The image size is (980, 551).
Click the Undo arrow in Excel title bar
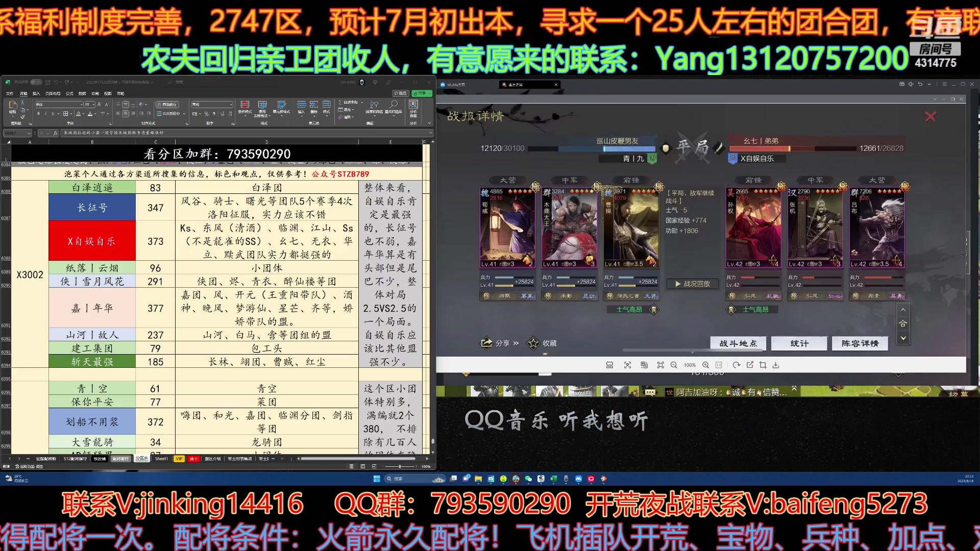(56, 82)
